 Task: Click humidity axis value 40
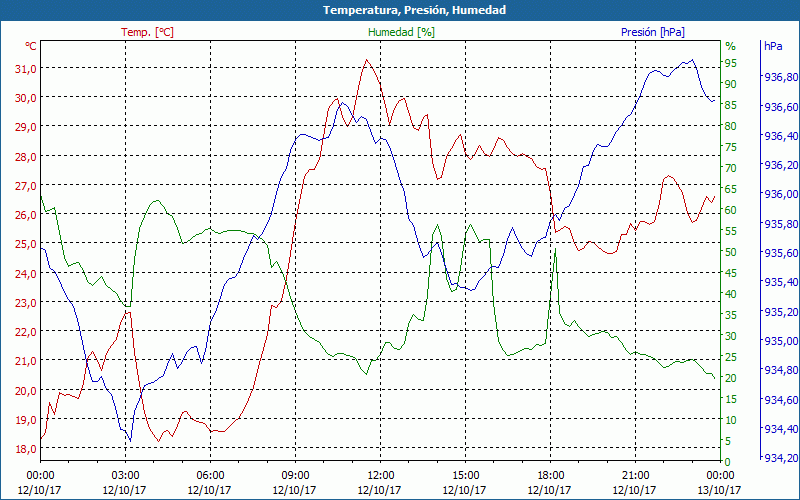coord(731,294)
